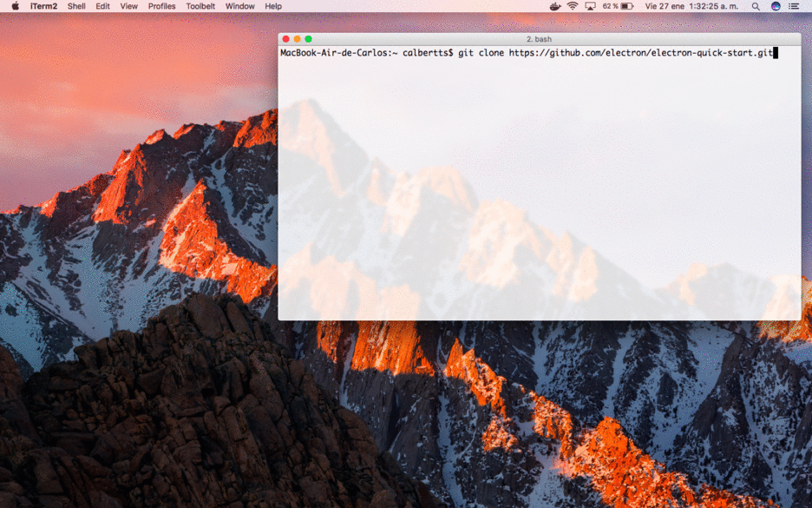Click 'git clone' in the command line
Image resolution: width=812 pixels, height=508 pixels.
[481, 53]
